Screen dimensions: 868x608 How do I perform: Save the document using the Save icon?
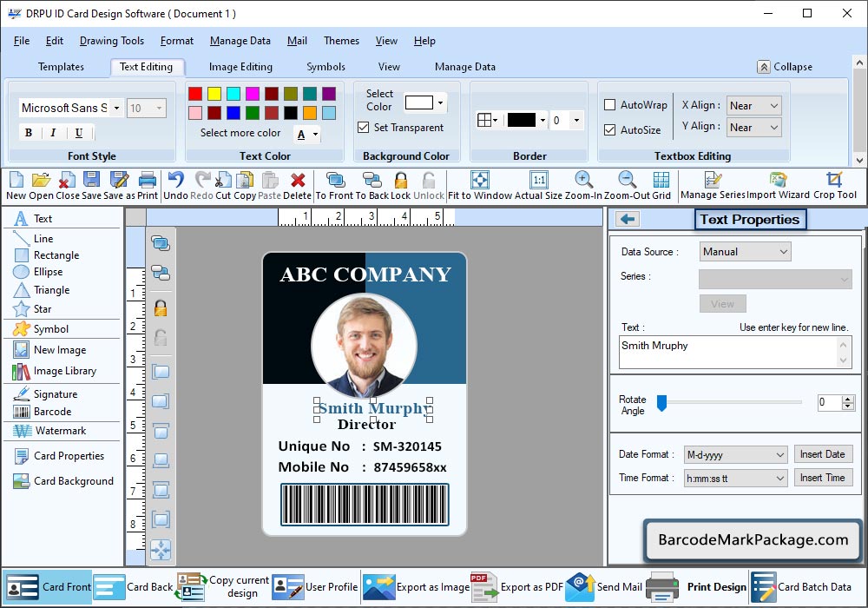pos(91,186)
